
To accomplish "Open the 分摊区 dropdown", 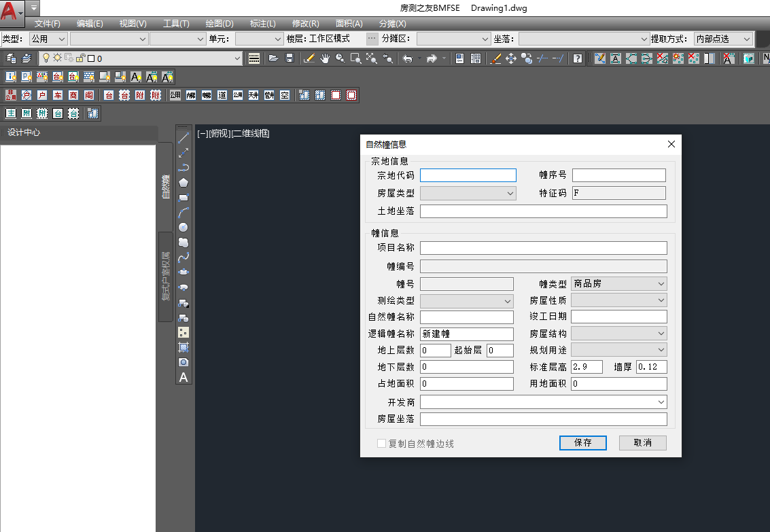I will tap(453, 39).
